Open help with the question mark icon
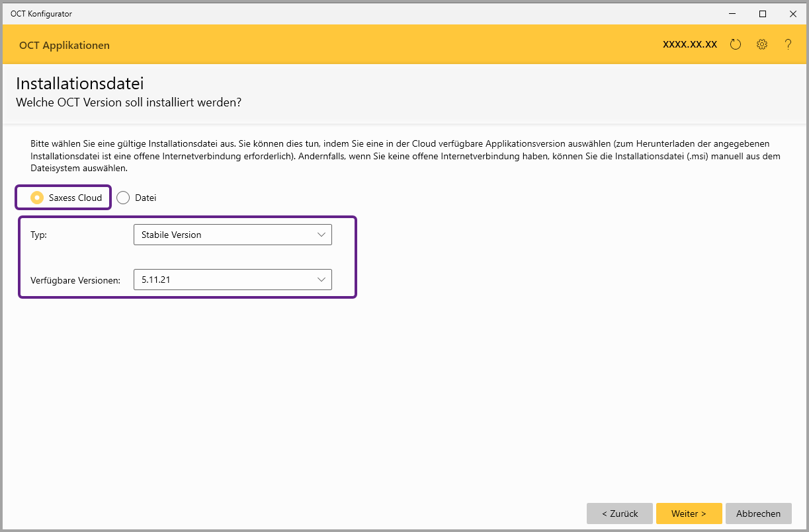This screenshot has height=532, width=809. pos(788,45)
